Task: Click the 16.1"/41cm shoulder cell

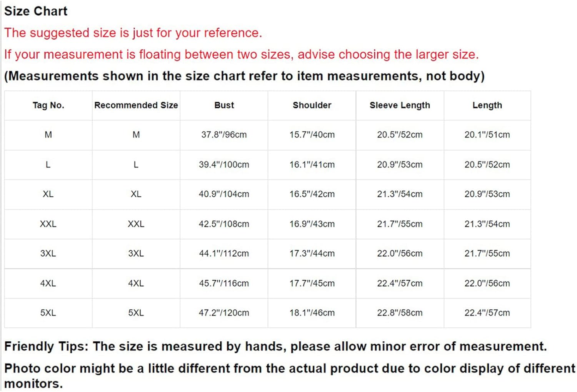Action: [312, 165]
